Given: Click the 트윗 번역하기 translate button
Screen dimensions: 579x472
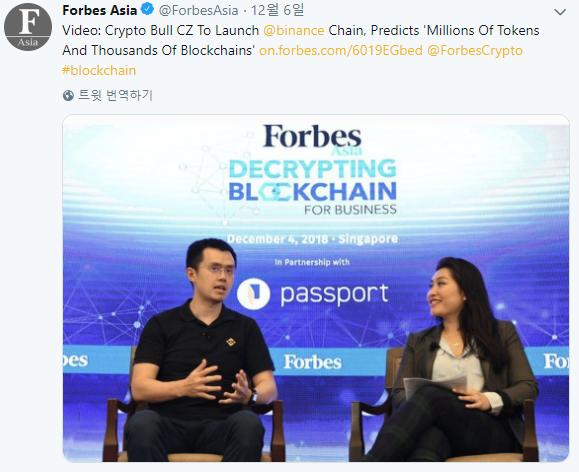Looking at the screenshot, I should tap(116, 95).
